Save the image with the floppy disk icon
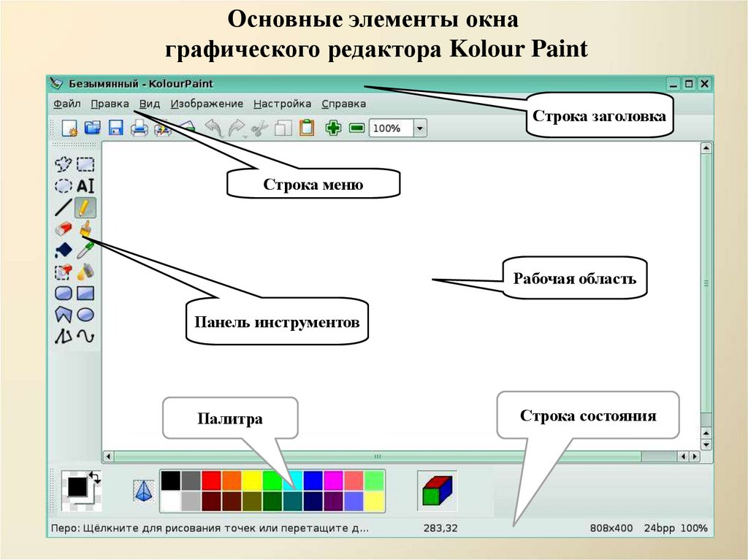748x560 pixels. point(116,128)
